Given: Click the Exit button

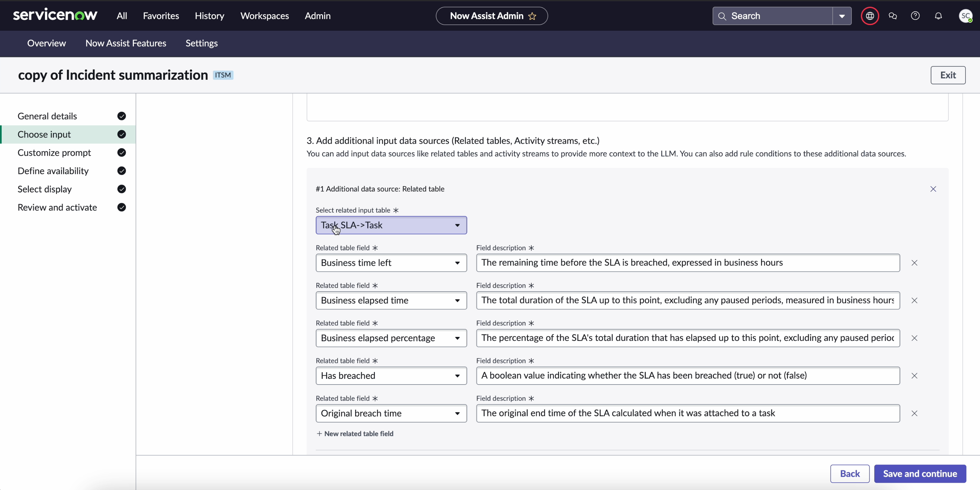Looking at the screenshot, I should (948, 75).
